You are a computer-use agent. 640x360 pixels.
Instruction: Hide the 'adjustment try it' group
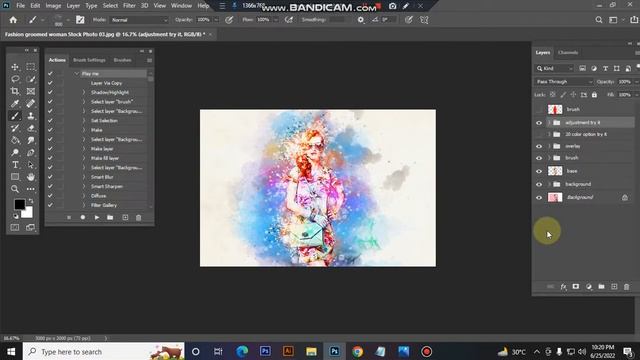539,123
